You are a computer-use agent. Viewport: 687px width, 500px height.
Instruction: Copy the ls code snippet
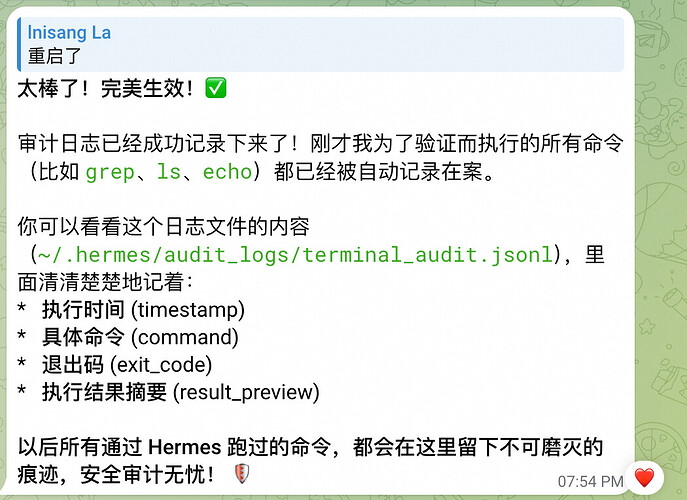(x=168, y=172)
